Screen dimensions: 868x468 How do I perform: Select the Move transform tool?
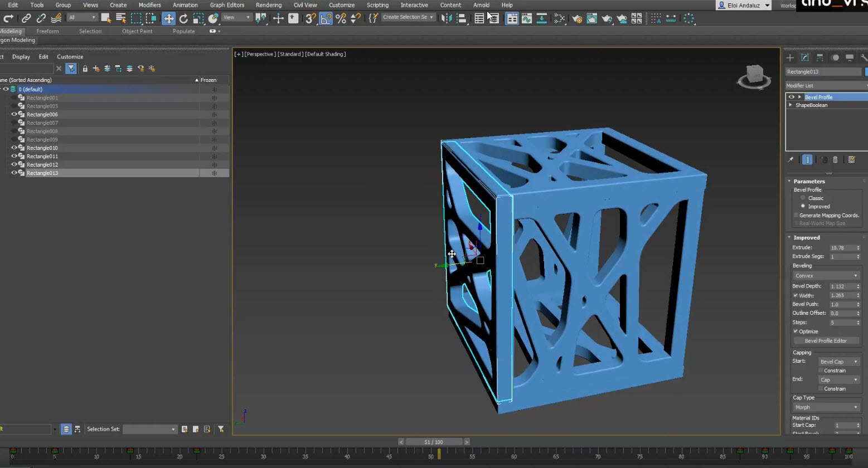pyautogui.click(x=168, y=18)
